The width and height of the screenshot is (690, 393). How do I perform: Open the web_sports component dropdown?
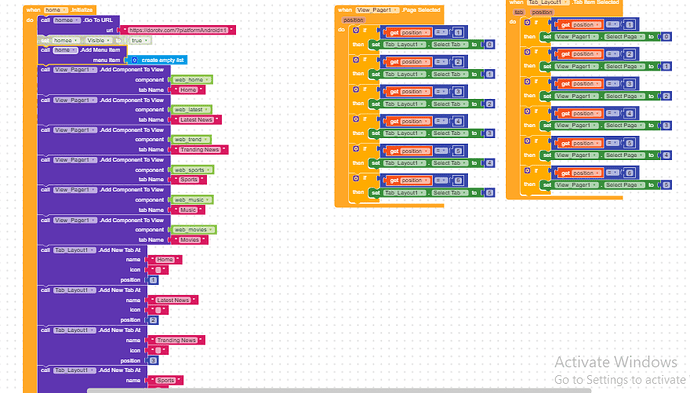[x=191, y=170]
